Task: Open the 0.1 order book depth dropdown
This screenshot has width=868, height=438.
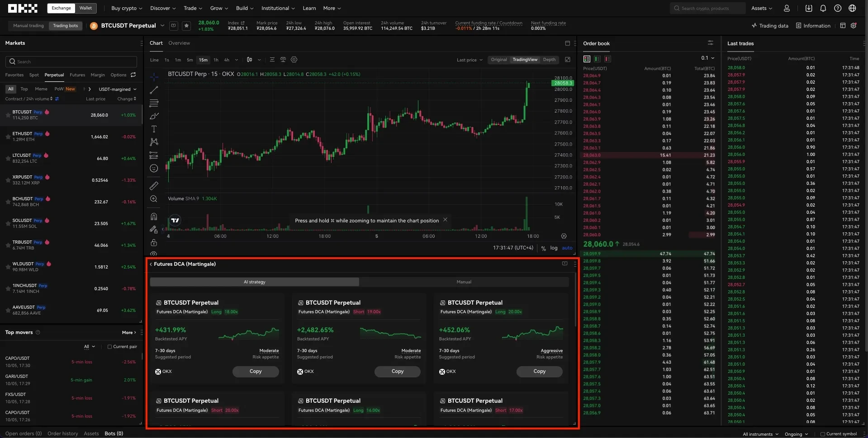Action: click(707, 58)
